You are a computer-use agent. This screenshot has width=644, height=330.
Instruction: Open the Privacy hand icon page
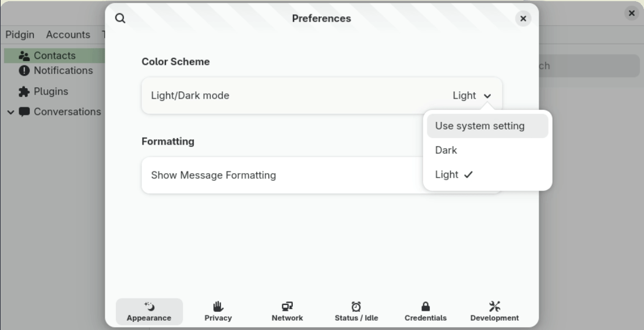[218, 311]
